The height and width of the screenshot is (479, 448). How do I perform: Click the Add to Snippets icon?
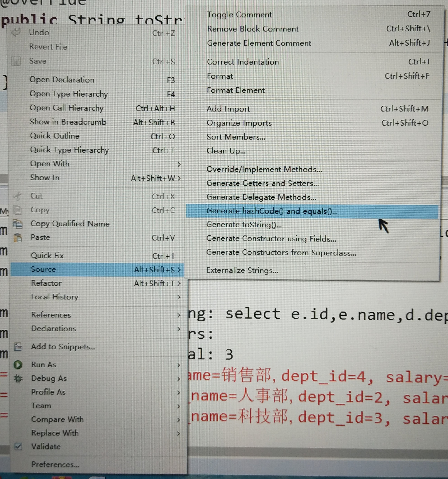click(x=18, y=347)
